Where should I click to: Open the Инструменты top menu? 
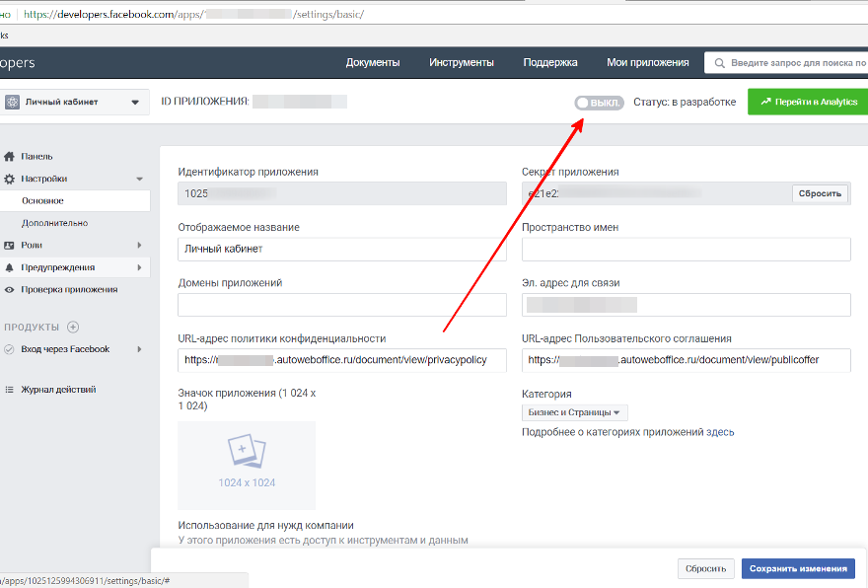click(x=462, y=62)
